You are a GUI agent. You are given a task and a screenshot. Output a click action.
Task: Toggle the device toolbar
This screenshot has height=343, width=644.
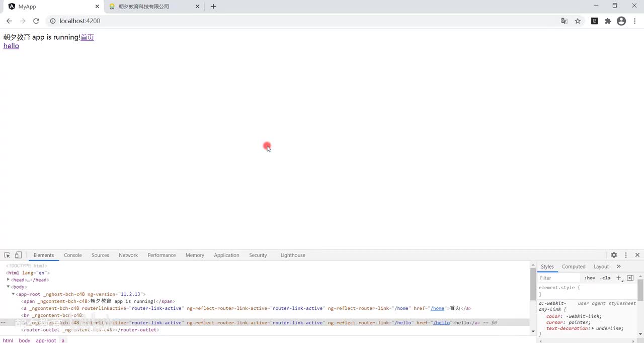pyautogui.click(x=18, y=255)
